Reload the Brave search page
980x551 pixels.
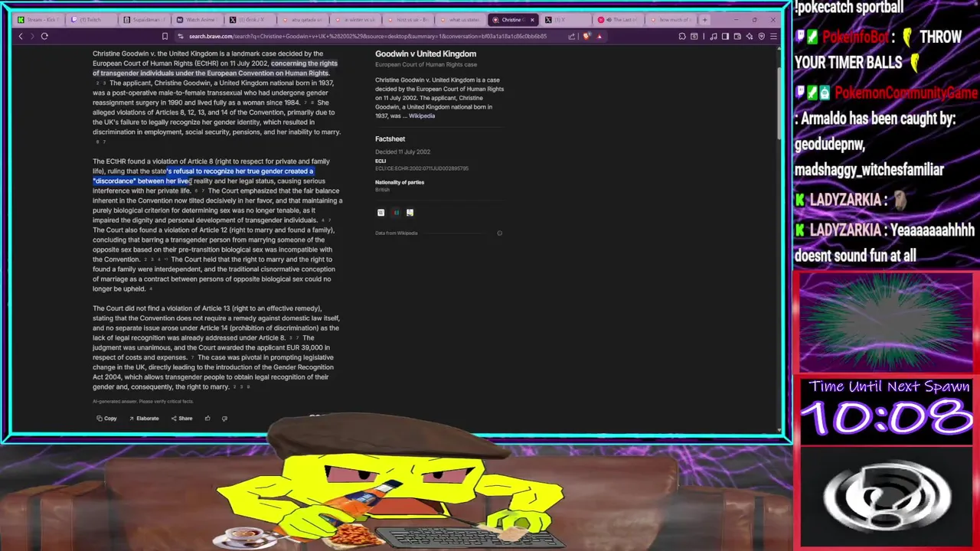point(44,36)
